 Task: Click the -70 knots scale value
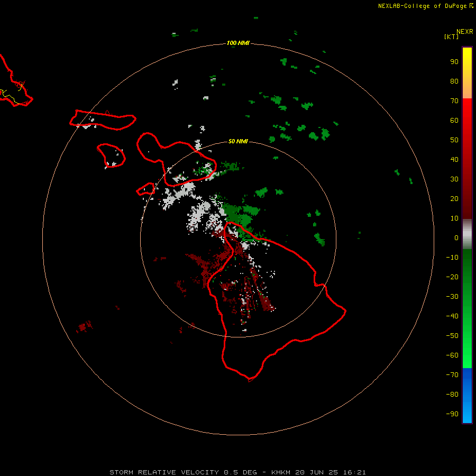tap(452, 375)
